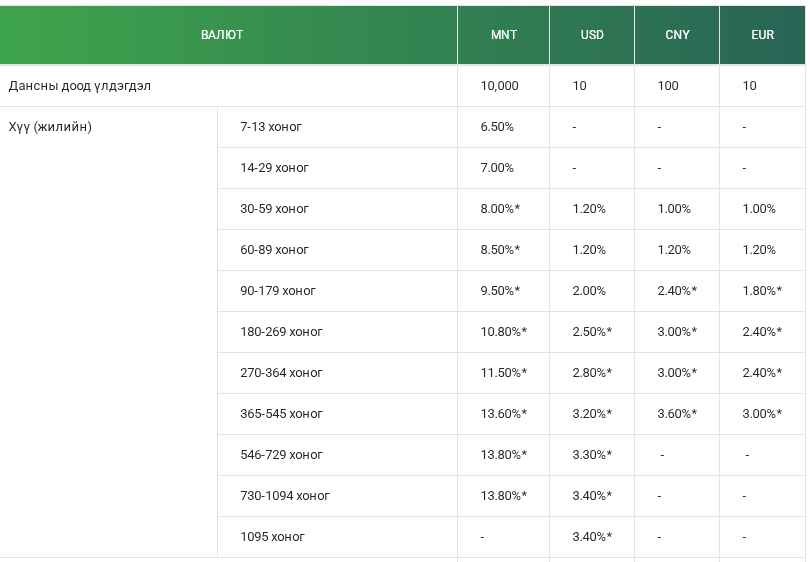The image size is (810, 562).
Task: Click the ВАЛЮТ column header
Action: click(222, 35)
